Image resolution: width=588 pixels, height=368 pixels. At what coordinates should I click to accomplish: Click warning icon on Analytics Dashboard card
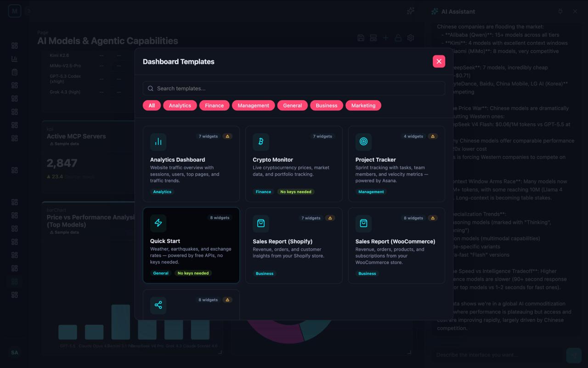(227, 136)
